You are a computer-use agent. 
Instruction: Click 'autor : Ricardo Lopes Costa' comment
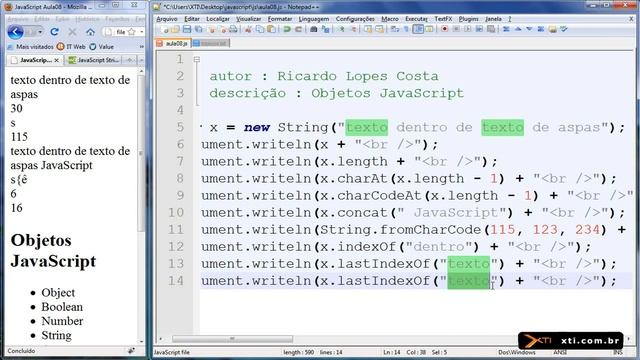pos(324,76)
